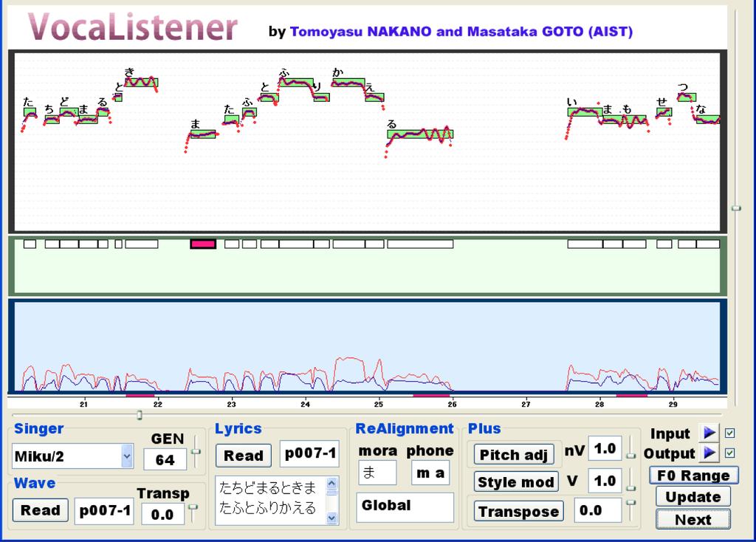Image resolution: width=756 pixels, height=542 pixels.
Task: Click the horizontal time position slider thumb
Action: coord(140,415)
